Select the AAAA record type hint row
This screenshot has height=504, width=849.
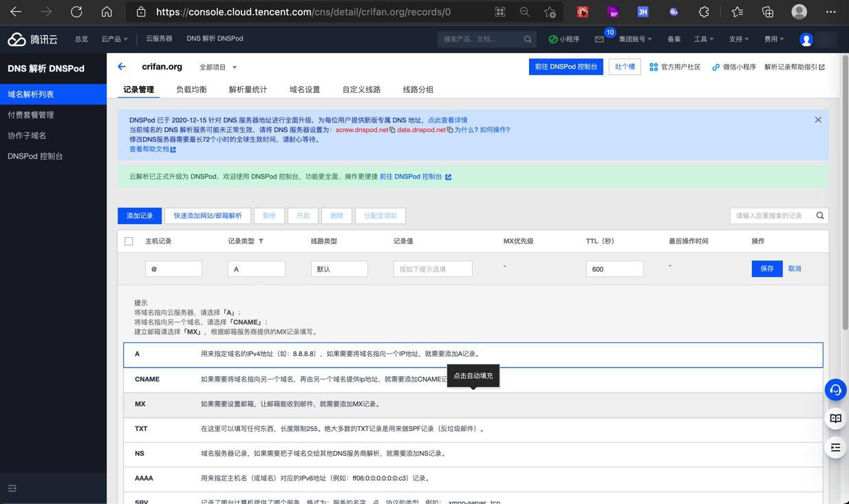pyautogui.click(x=473, y=479)
